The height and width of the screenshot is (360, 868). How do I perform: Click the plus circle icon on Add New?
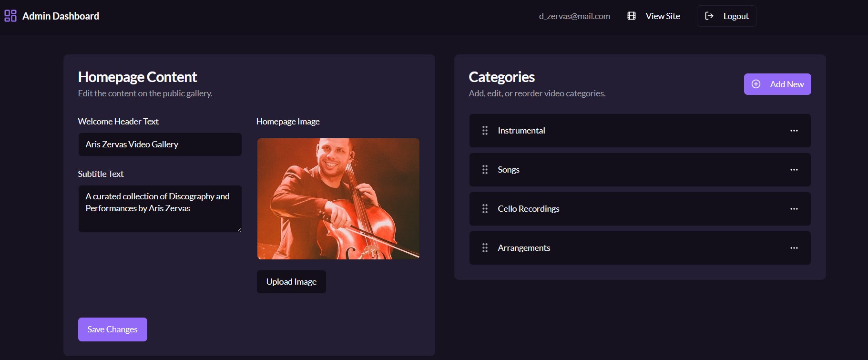click(x=756, y=84)
